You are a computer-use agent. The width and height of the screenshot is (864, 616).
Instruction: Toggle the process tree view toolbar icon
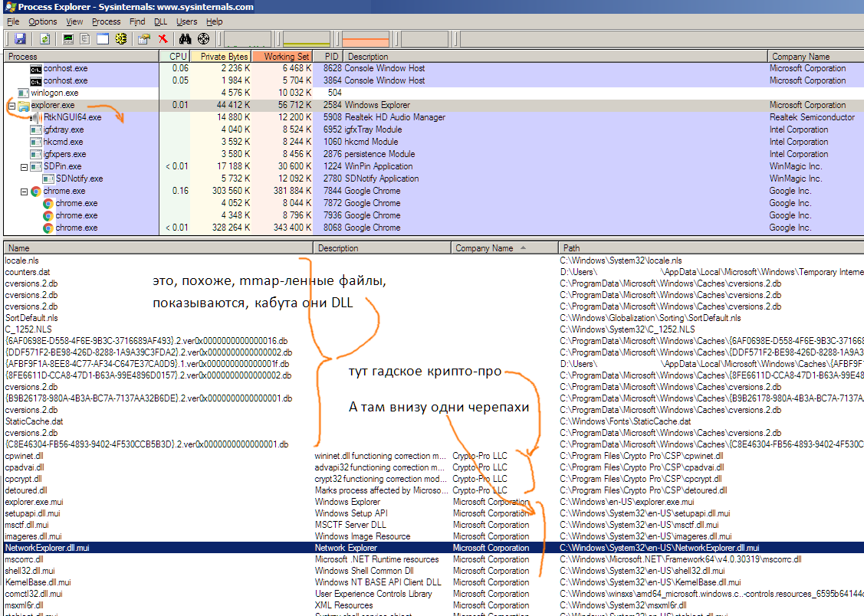(85, 38)
